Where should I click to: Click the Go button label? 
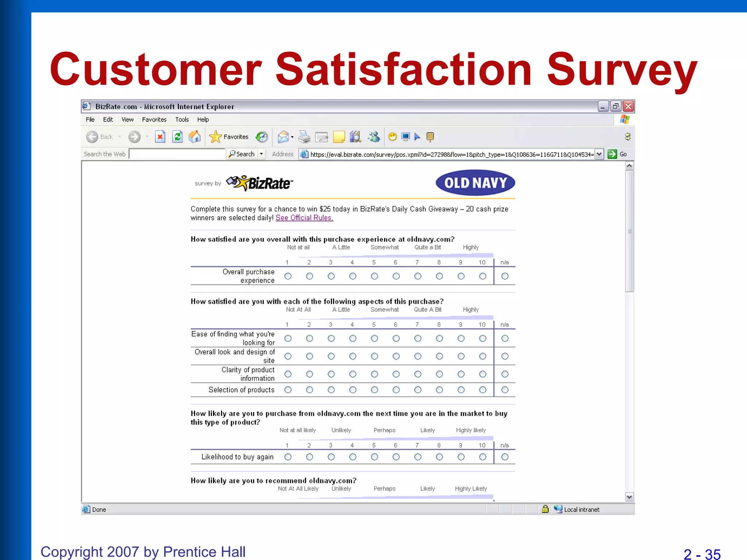[623, 154]
